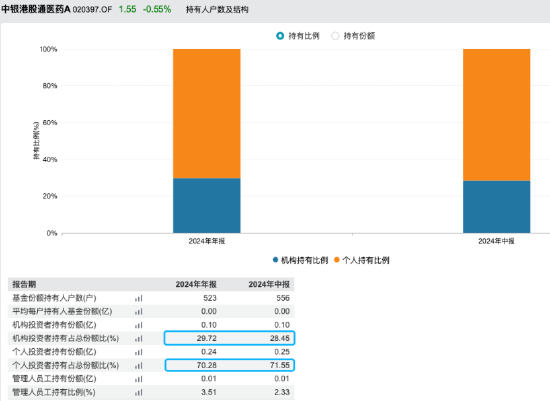The image size is (550, 401).
Task: Open chart icon for 个人投资者持有占总份额比 row
Action: (x=139, y=366)
